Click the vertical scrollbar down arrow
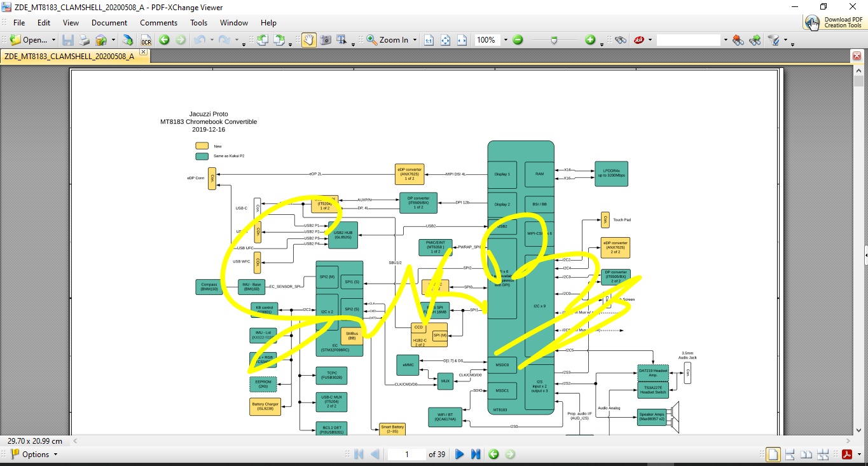This screenshot has width=868, height=466. 858,430
